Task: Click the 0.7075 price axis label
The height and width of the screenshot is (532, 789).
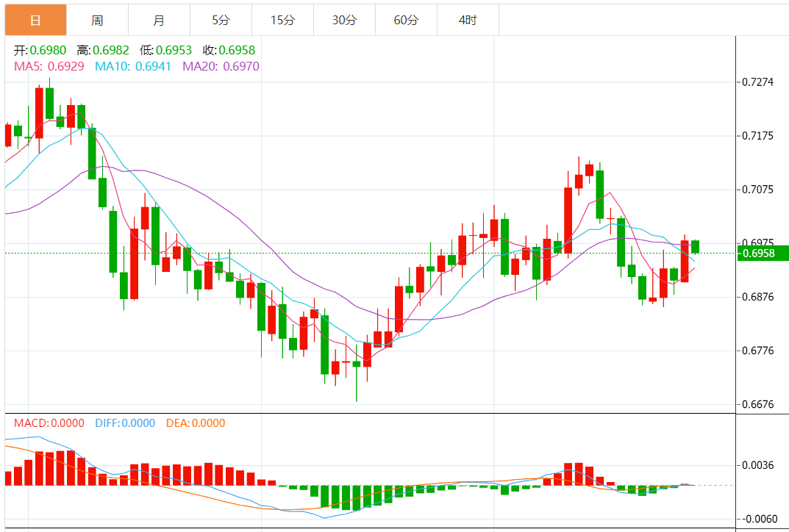Action: 758,190
